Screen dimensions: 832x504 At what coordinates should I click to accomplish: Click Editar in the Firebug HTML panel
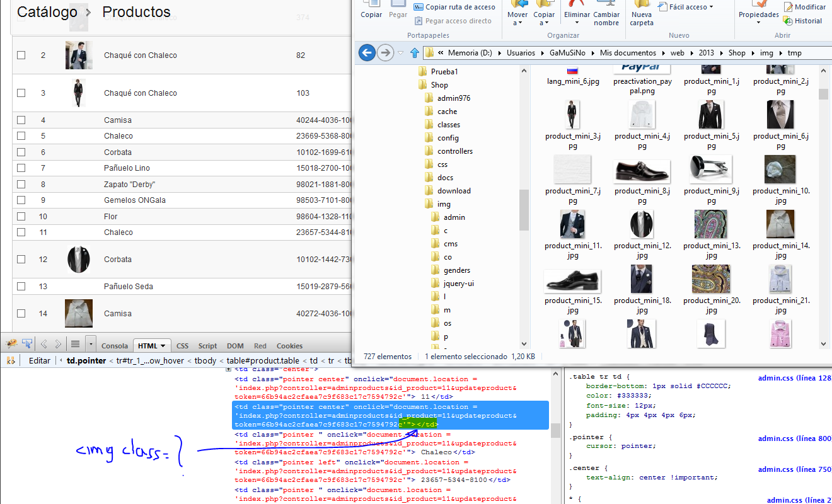[x=39, y=361]
